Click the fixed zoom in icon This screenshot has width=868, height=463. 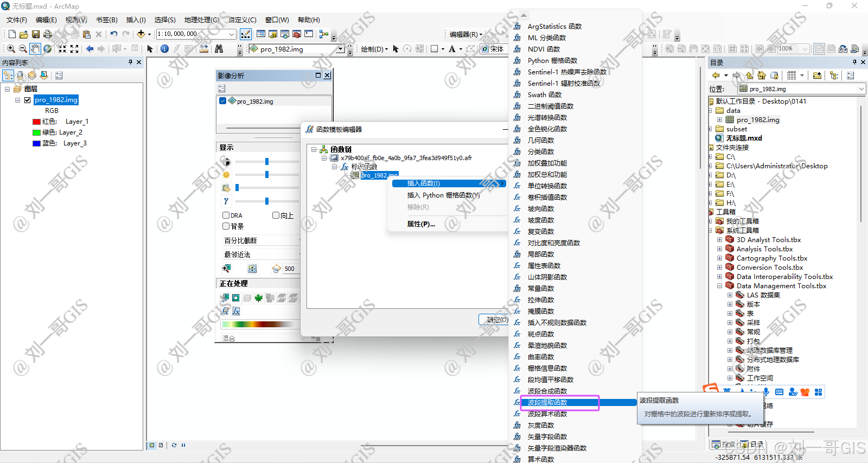coord(62,49)
